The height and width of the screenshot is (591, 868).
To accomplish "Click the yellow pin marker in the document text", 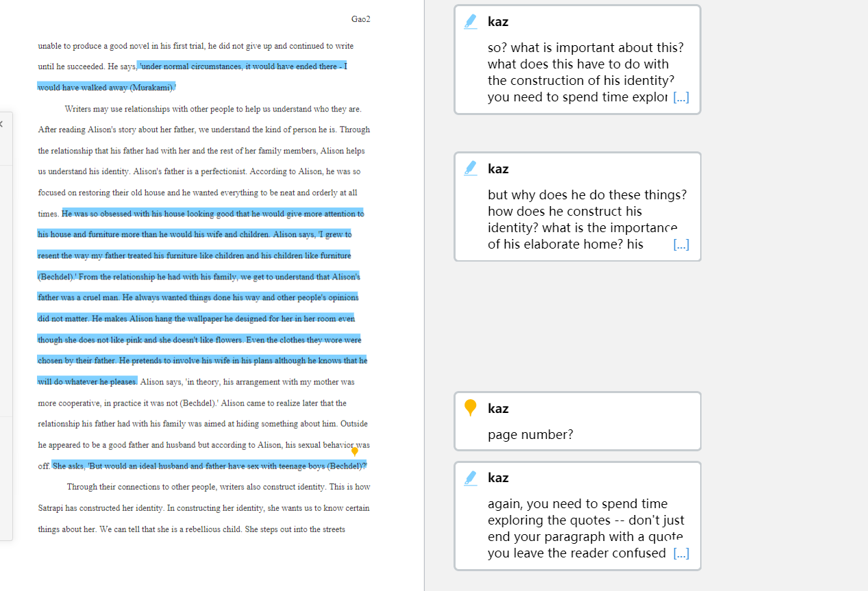I will click(355, 452).
